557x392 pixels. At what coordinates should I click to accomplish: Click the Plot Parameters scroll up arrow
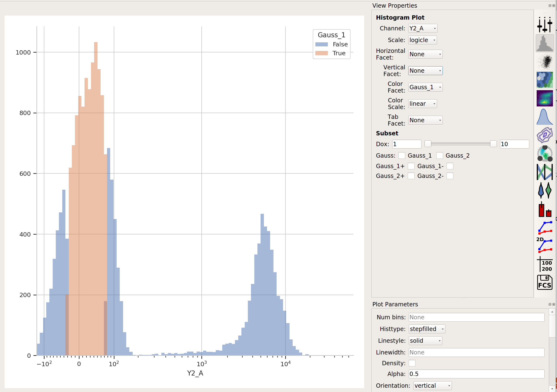(x=552, y=312)
